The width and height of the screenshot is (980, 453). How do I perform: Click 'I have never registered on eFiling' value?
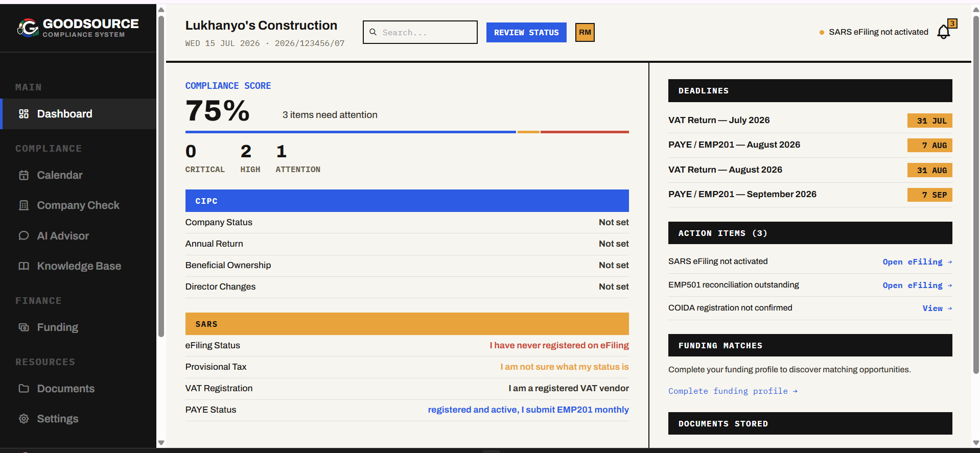tap(559, 345)
